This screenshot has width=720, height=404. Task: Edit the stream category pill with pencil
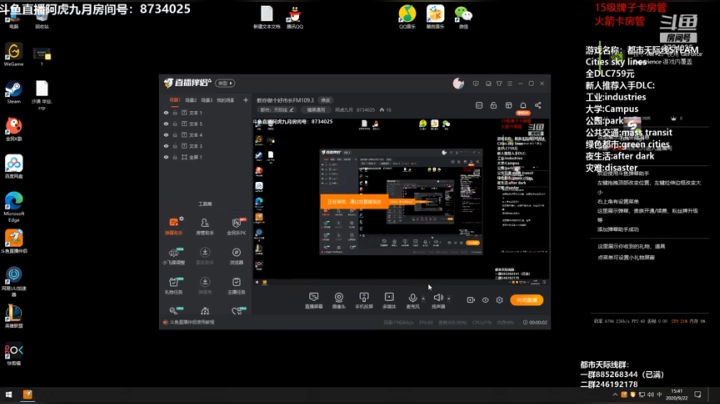point(277,110)
